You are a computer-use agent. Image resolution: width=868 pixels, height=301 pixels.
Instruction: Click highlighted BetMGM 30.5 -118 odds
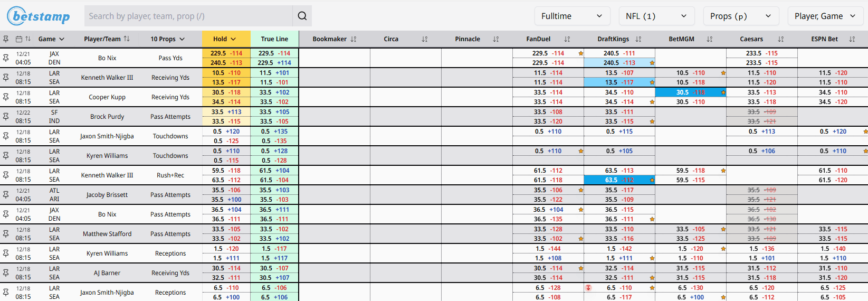(690, 92)
